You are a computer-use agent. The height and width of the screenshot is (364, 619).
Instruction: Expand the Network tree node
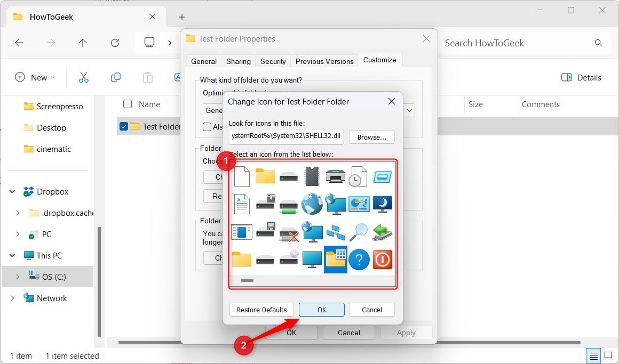[x=12, y=298]
